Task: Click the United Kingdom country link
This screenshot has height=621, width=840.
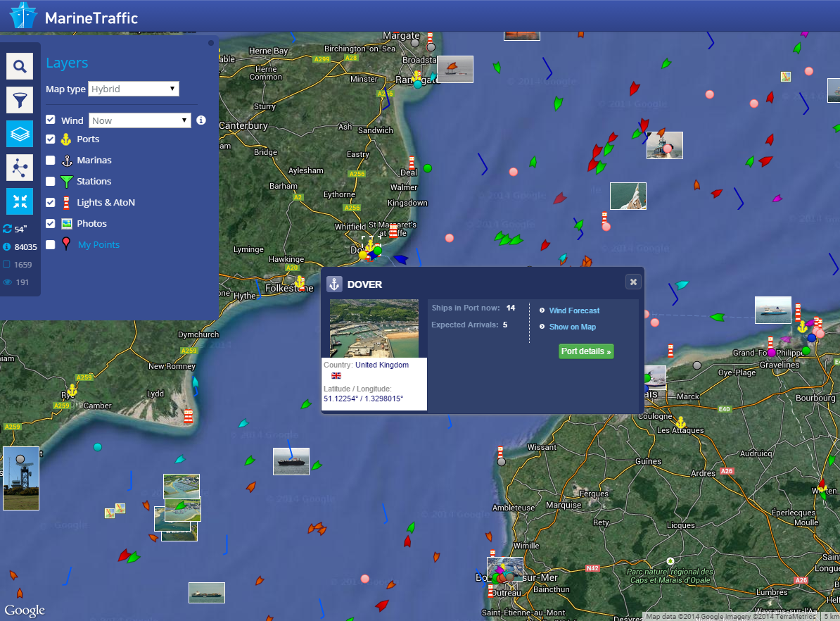Action: pyautogui.click(x=382, y=365)
